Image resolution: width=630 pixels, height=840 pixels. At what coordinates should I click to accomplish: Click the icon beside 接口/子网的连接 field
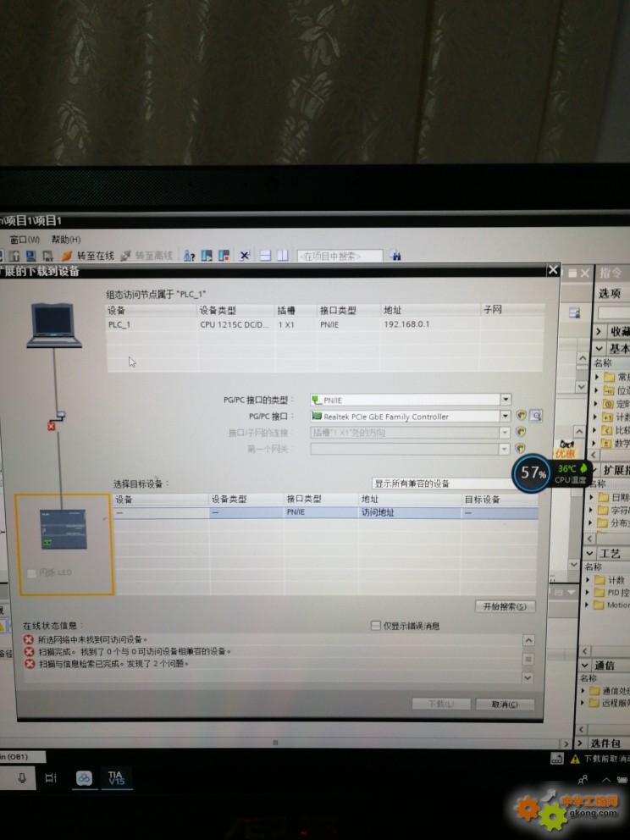(x=520, y=432)
